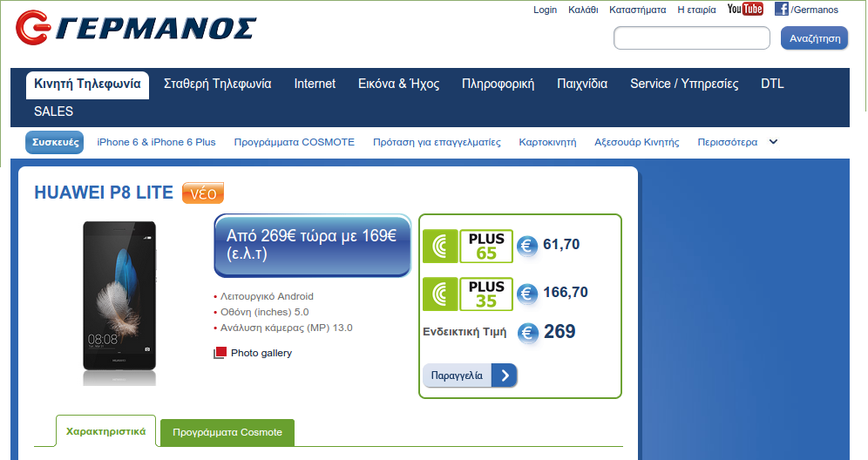Switch to the Προγράμματα Cosmote tab
868x460 pixels.
click(x=227, y=432)
